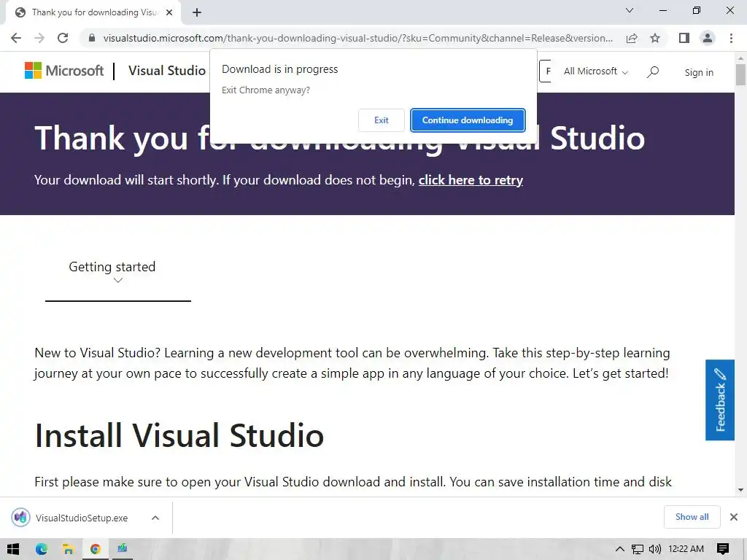Click the Chrome taskbar icon
This screenshot has height=560, width=747.
pyautogui.click(x=96, y=549)
